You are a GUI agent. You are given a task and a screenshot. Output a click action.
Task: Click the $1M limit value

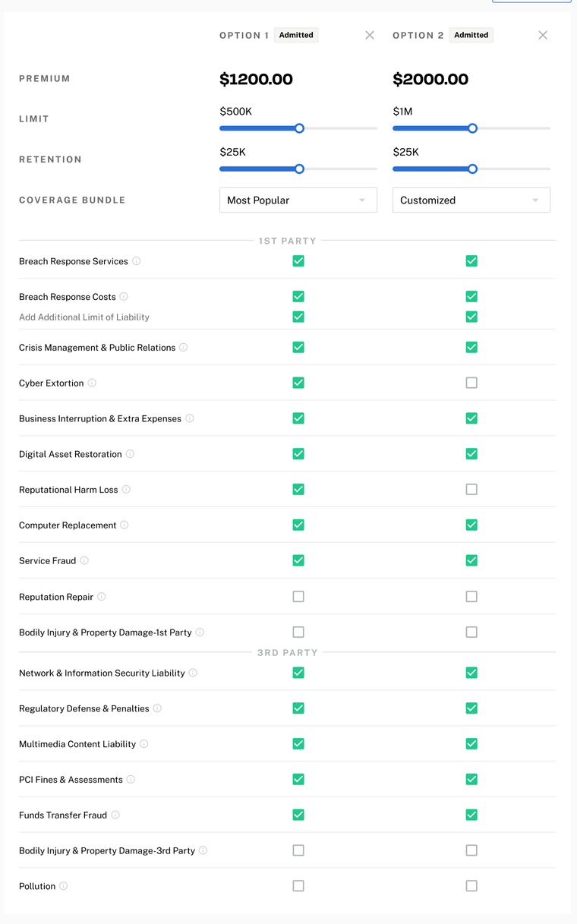coord(402,112)
